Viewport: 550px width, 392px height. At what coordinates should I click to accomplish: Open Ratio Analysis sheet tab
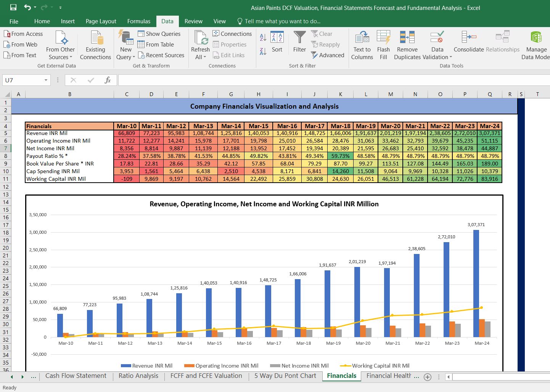(138, 376)
